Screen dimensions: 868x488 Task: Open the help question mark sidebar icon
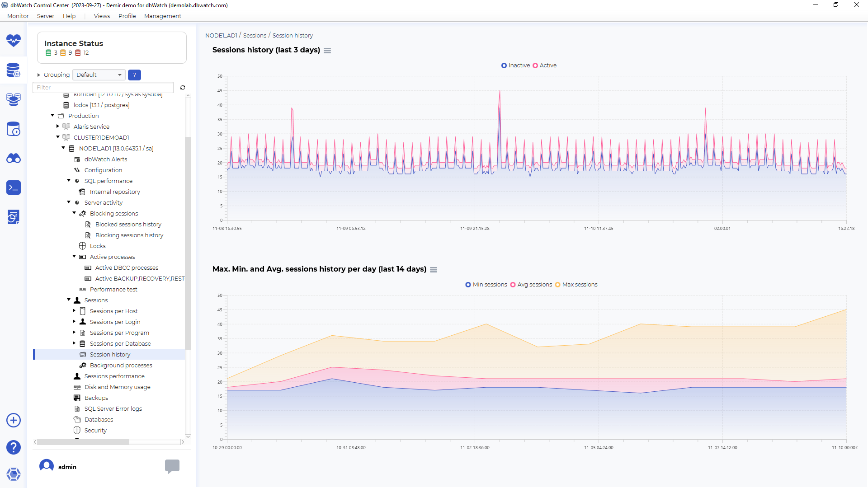click(x=14, y=447)
